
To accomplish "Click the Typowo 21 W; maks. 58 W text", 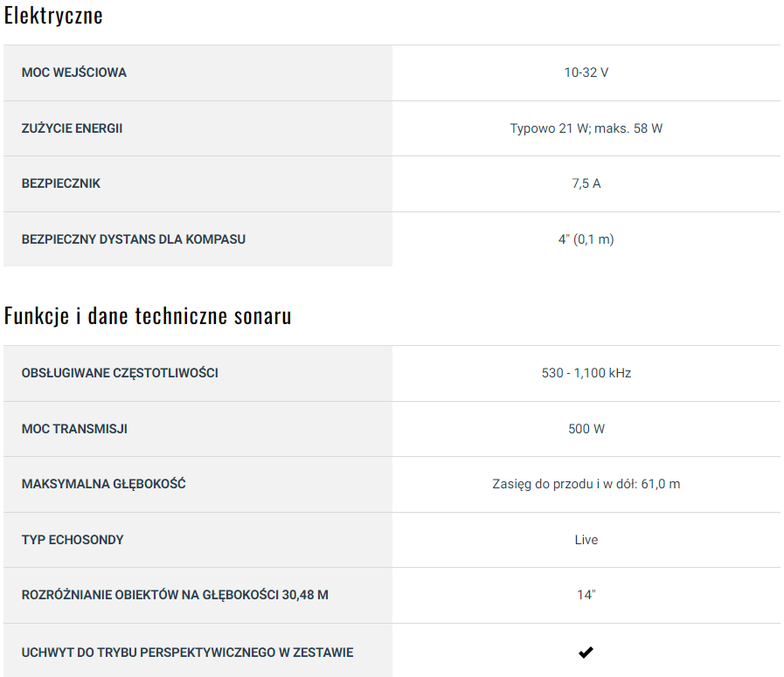I will 586,128.
